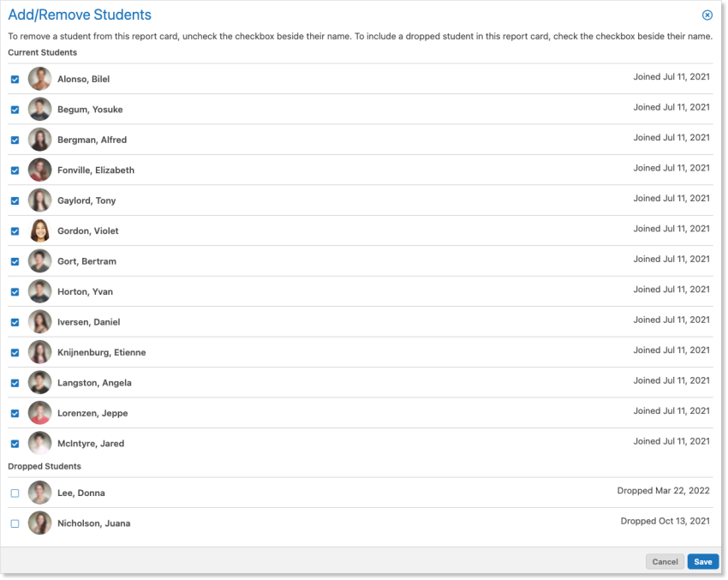Click Nicholson, Juana's profile photo
Image resolution: width=728 pixels, height=580 pixels.
click(39, 523)
